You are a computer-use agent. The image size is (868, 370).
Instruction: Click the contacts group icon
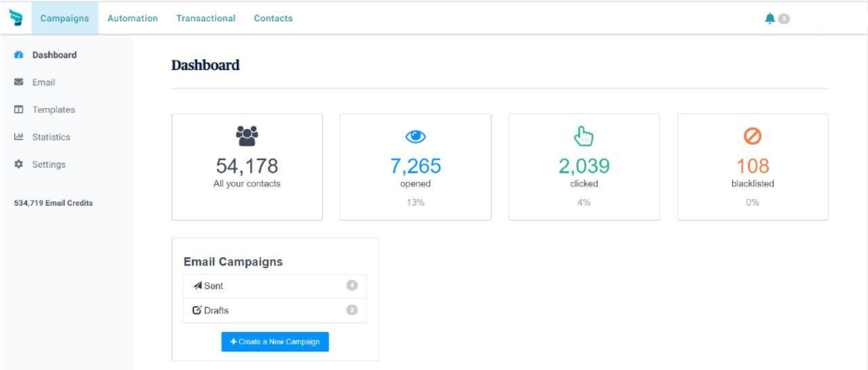click(247, 136)
